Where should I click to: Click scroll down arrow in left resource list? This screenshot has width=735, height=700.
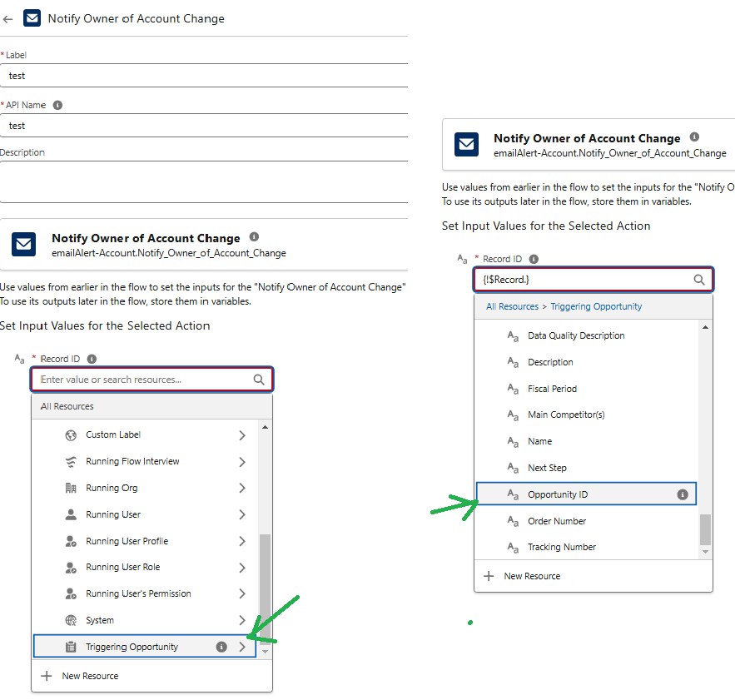pos(265,651)
